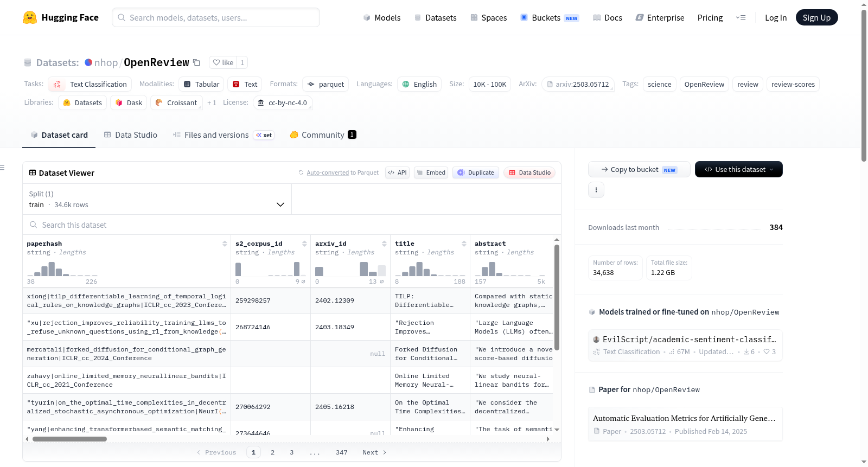The height and width of the screenshot is (467, 868).
Task: Click the title lengths histogram
Action: click(x=430, y=269)
